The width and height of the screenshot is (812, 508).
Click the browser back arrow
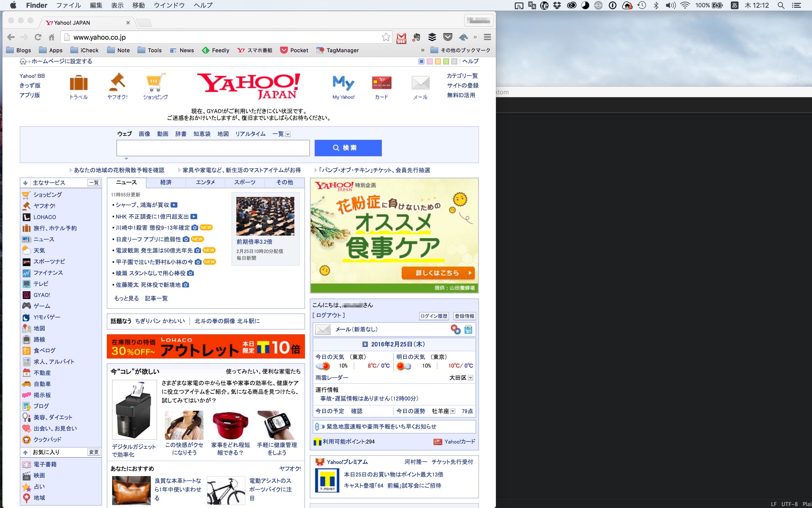(11, 37)
